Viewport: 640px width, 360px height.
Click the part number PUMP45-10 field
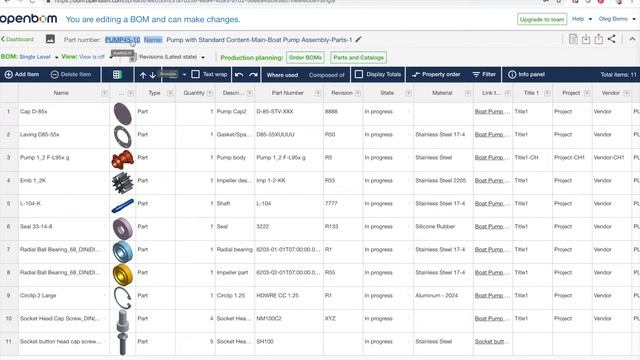122,40
